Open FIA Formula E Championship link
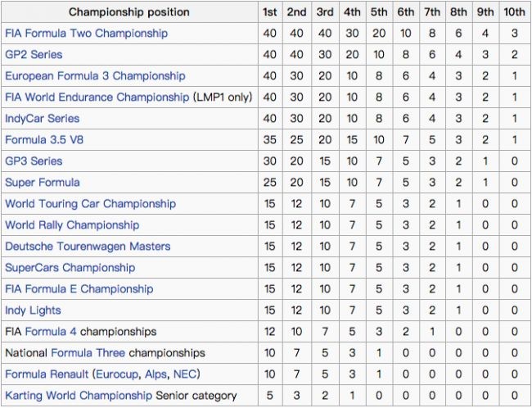This screenshot has height=408, width=532. [x=79, y=289]
